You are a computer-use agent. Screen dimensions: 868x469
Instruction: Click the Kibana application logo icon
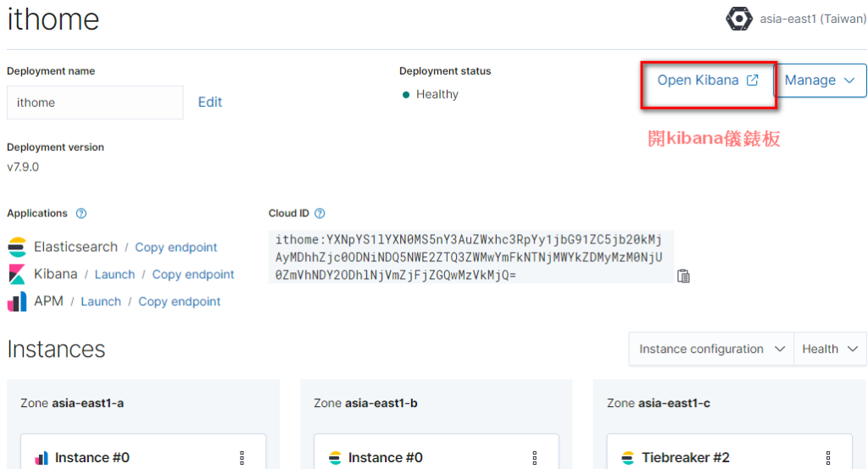pos(17,274)
